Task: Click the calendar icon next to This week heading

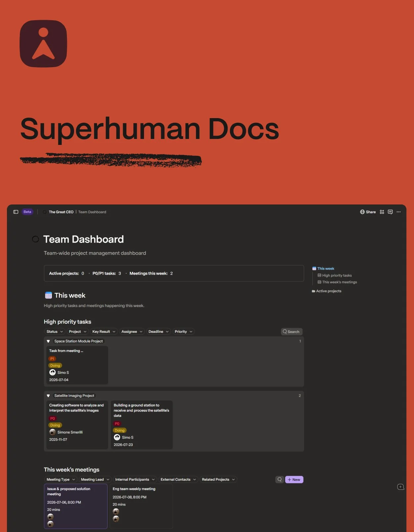Action: coord(48,295)
